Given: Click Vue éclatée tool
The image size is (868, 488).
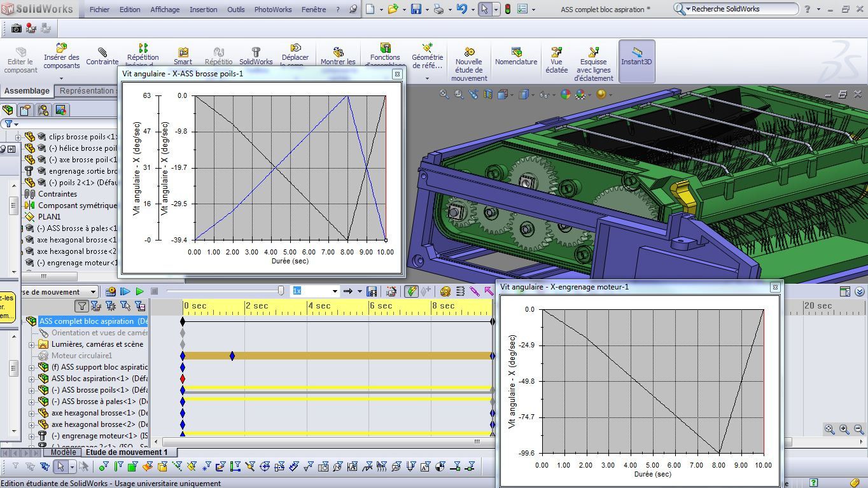Looking at the screenshot, I should [557, 60].
